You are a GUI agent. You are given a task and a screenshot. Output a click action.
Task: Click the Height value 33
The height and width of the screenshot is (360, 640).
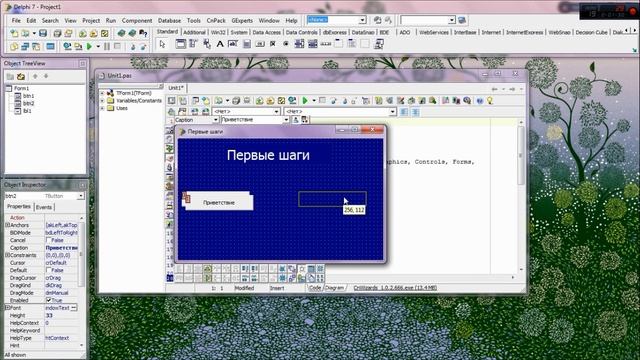(61, 315)
